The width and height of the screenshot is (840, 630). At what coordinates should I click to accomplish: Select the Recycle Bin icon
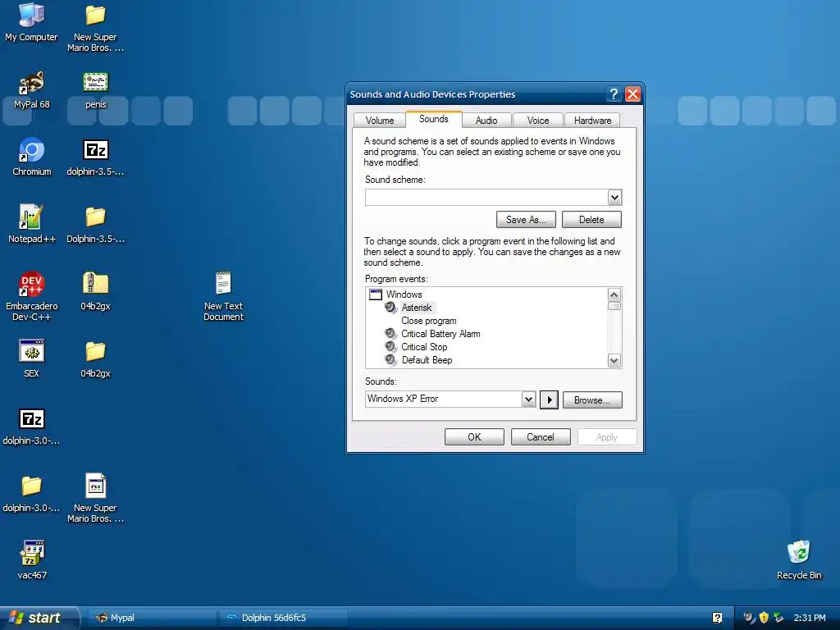pyautogui.click(x=799, y=560)
